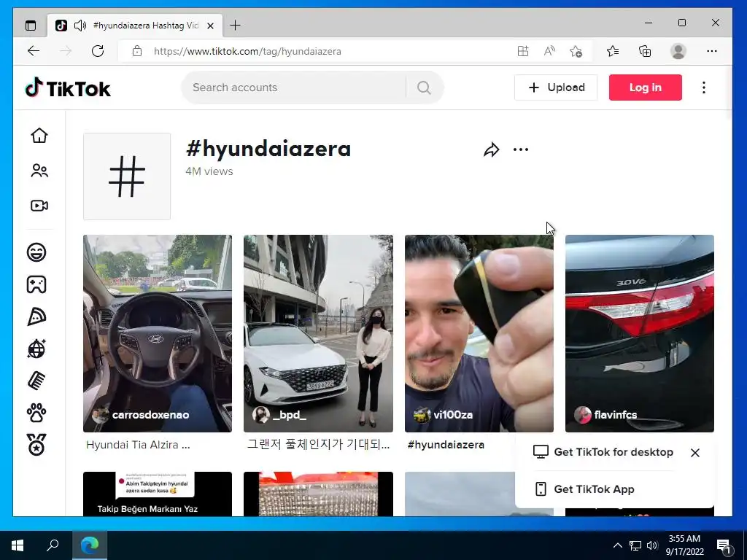Open TikTok header vertical dots menu
The image size is (747, 560).
click(704, 87)
